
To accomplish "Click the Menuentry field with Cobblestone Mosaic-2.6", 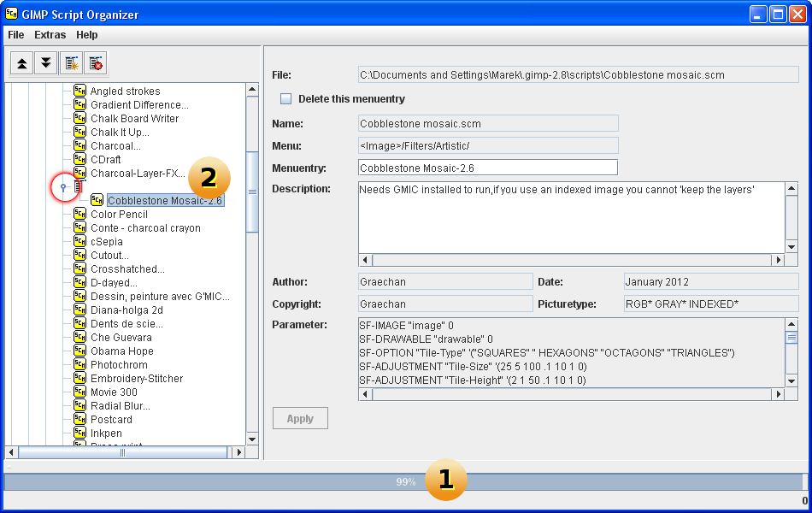I will pyautogui.click(x=488, y=168).
